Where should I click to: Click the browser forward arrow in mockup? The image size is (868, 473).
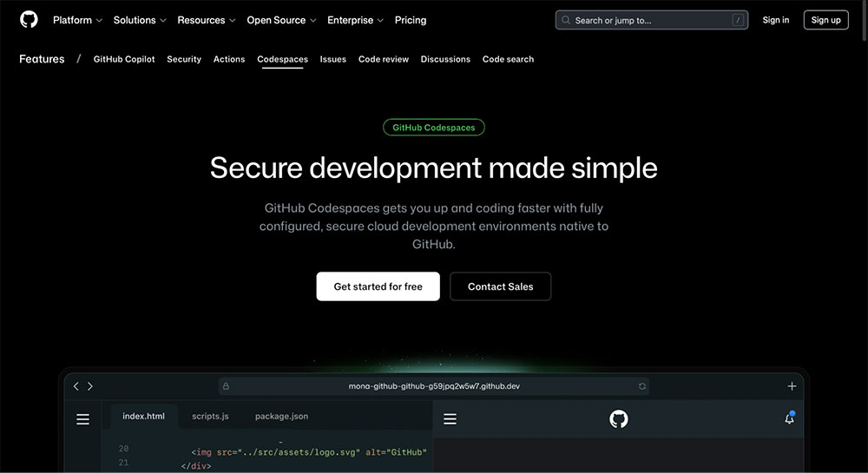tap(90, 386)
